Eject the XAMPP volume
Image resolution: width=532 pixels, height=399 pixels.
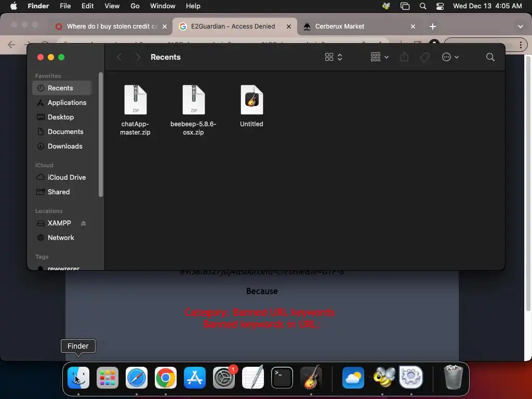click(84, 223)
